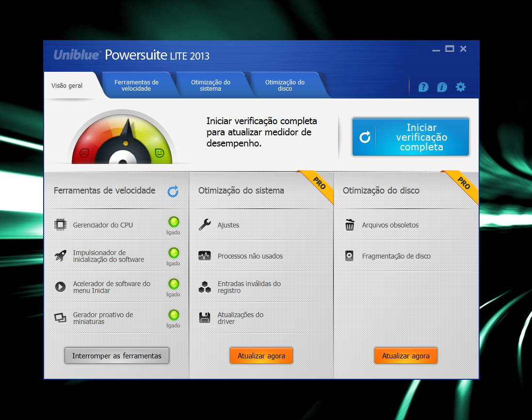This screenshot has height=420, width=532.
Task: Open Otimização do sistema tab
Action: 210,85
